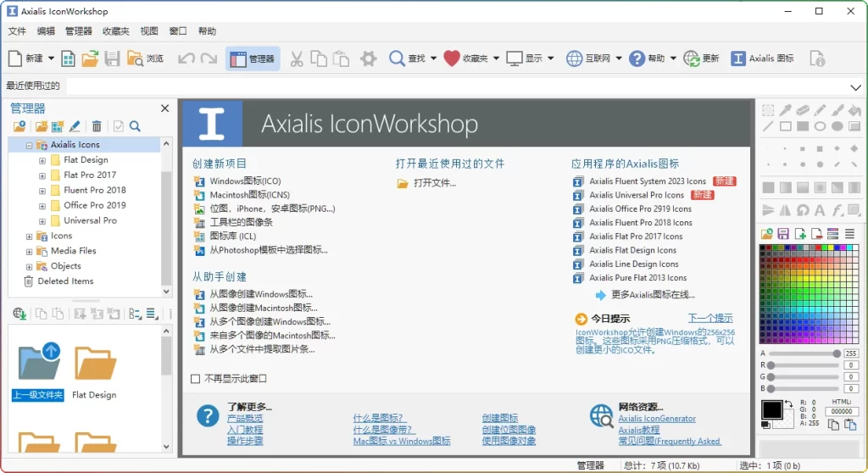Screen dimensions: 868x473
Task: Click the 下一个提示 next tip link
Action: [710, 319]
